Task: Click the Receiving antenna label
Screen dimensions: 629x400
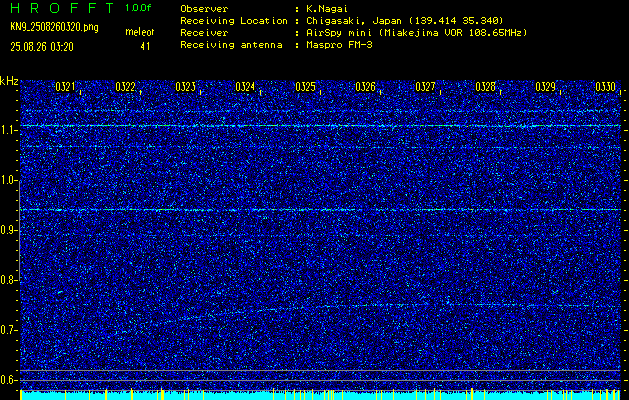Action: (231, 45)
